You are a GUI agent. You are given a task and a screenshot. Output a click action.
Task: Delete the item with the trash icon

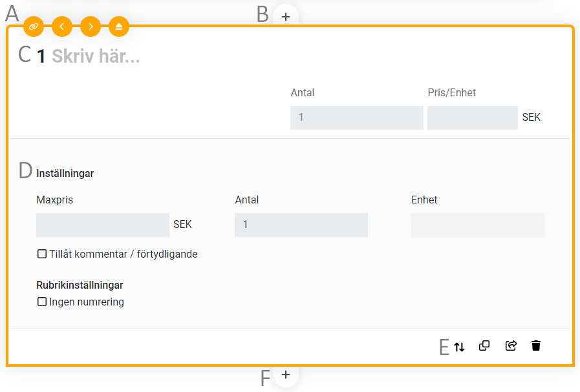click(x=536, y=346)
